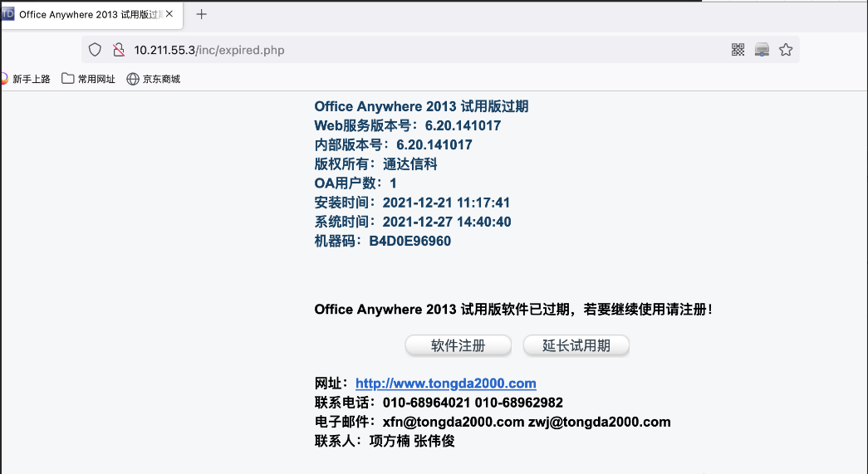Click the 安装时间 2021-12-21 11:17:41 line
868x474 pixels.
pos(412,203)
